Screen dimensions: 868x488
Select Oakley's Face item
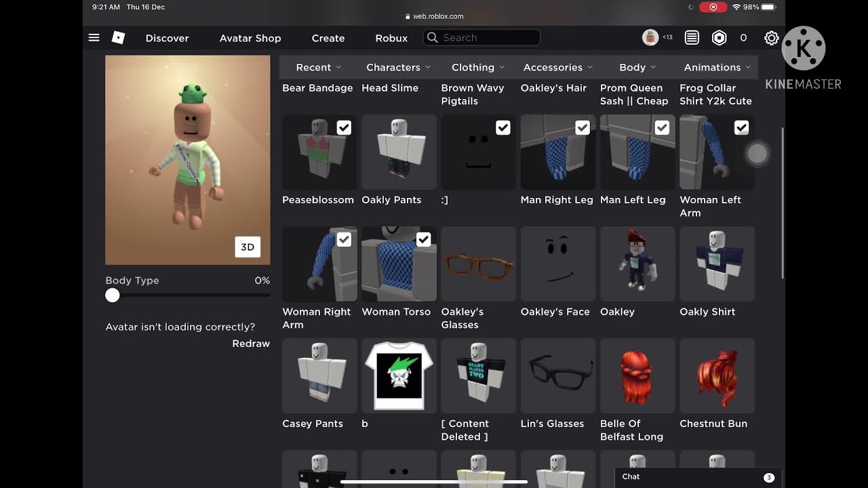[x=558, y=264]
